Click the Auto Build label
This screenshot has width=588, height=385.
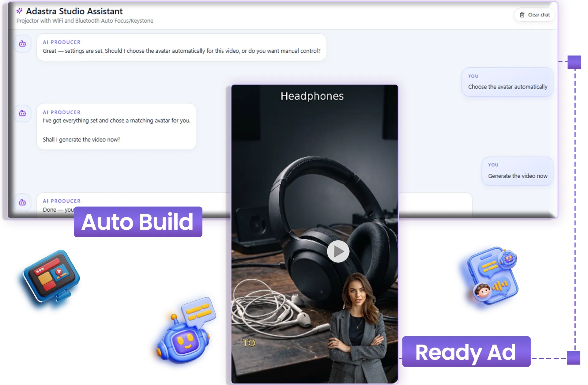pyautogui.click(x=138, y=222)
